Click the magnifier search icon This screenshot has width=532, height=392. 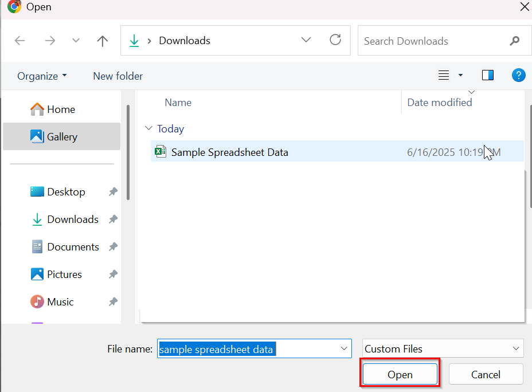[514, 41]
